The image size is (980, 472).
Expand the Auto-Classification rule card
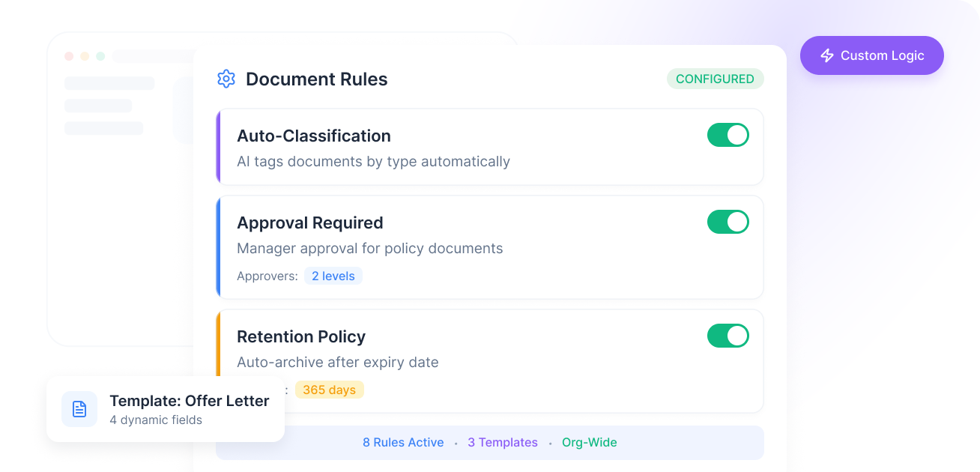point(490,147)
